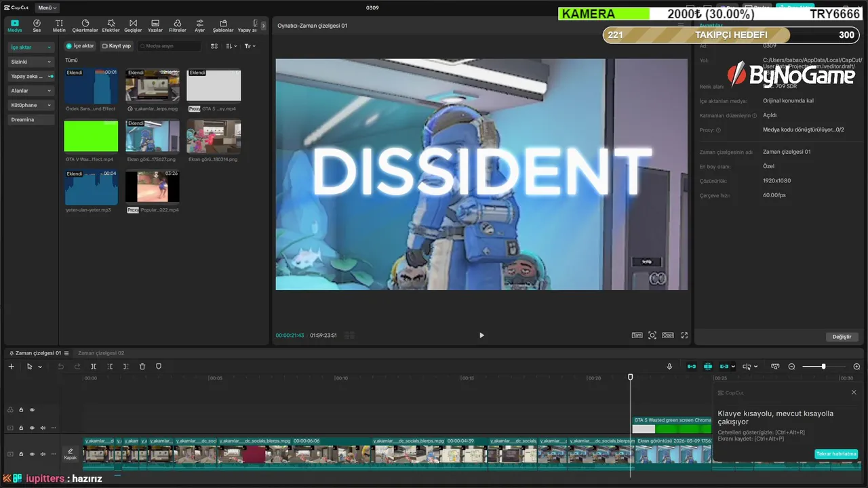This screenshot has width=868, height=488.
Task: Toggle lock on main video track
Action: tap(21, 454)
